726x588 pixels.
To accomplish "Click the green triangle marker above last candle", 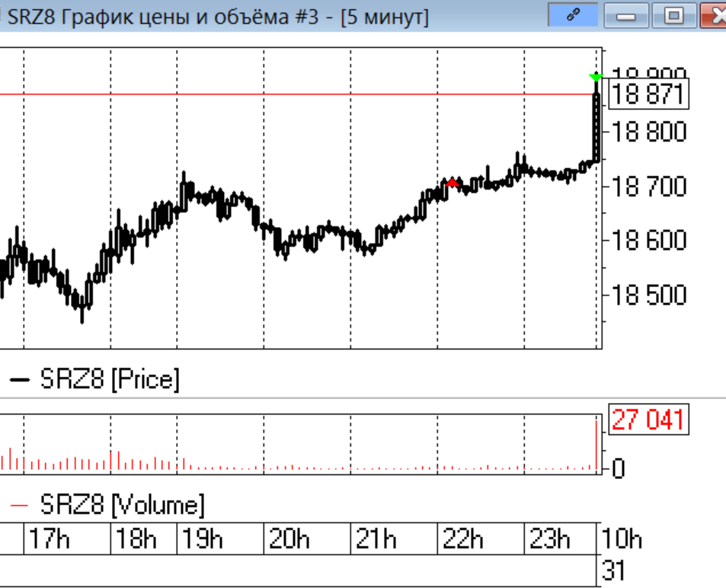I will pyautogui.click(x=596, y=77).
